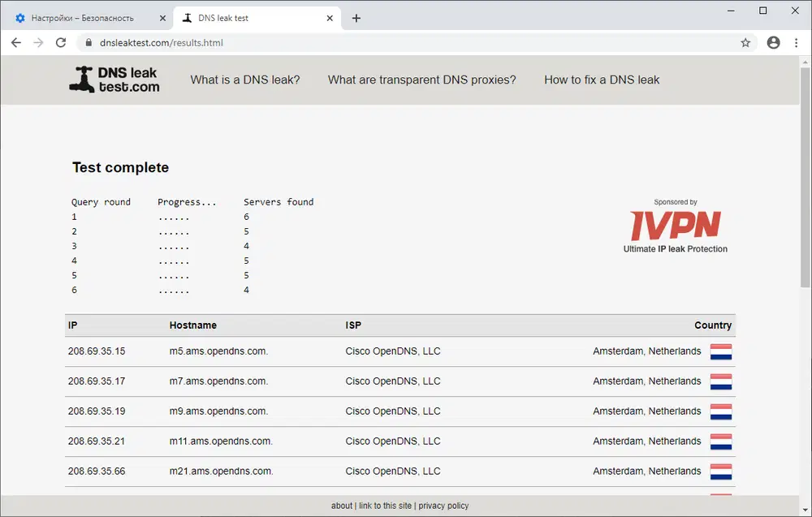Image resolution: width=812 pixels, height=517 pixels.
Task: Click hostname m5.ams.opendns.com.
Action: [x=218, y=351]
